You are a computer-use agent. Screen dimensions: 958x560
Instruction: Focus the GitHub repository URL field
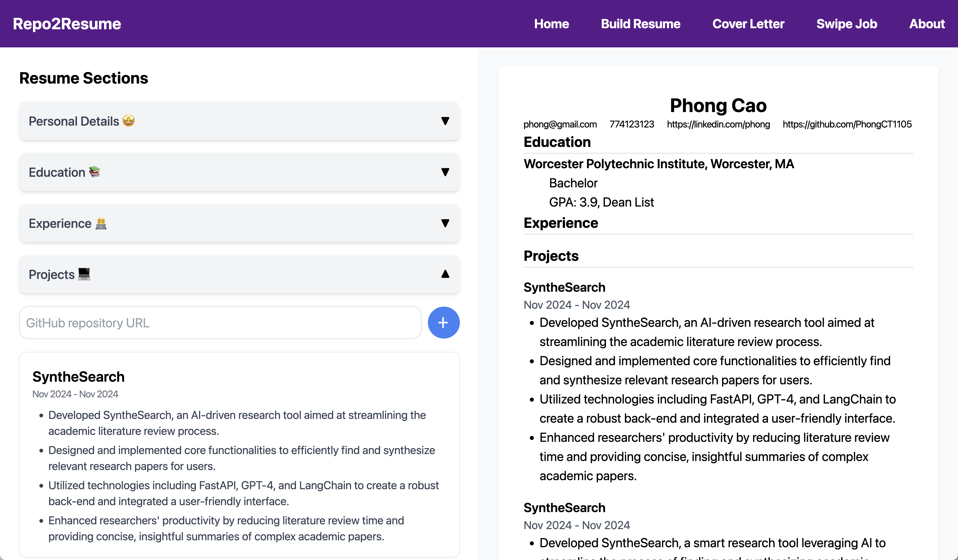[x=220, y=322]
